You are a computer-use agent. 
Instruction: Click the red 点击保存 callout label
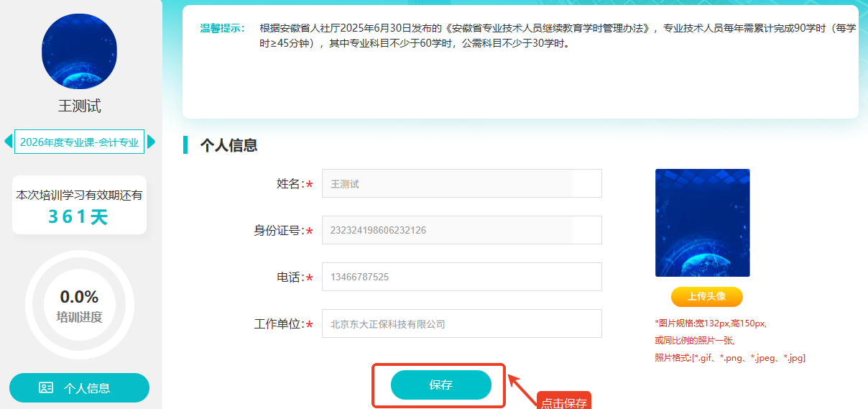(x=564, y=402)
